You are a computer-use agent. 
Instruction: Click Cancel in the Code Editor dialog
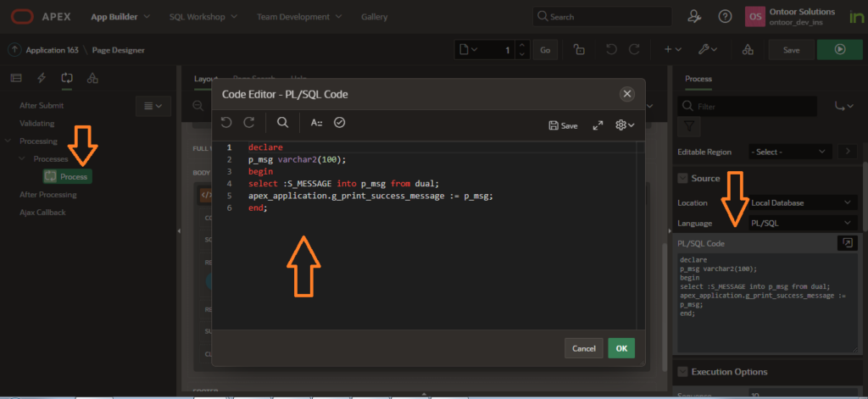click(x=583, y=348)
